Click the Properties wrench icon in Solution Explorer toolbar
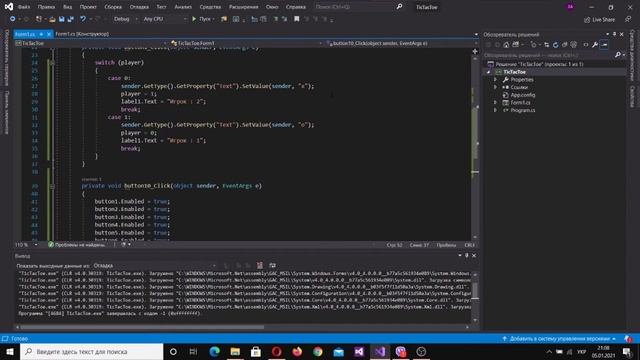 [595, 45]
